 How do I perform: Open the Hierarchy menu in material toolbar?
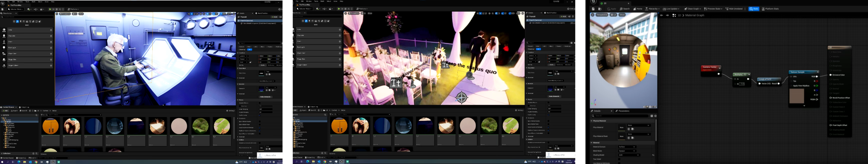point(652,9)
